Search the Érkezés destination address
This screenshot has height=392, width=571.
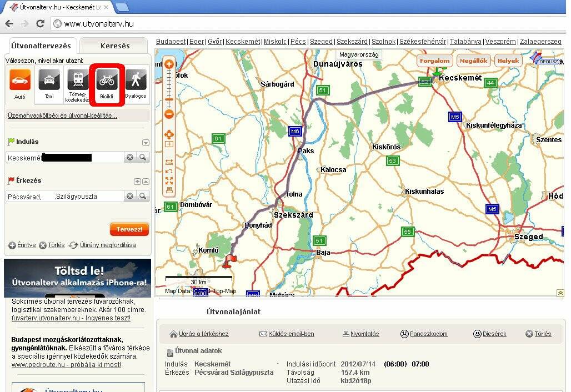143,196
